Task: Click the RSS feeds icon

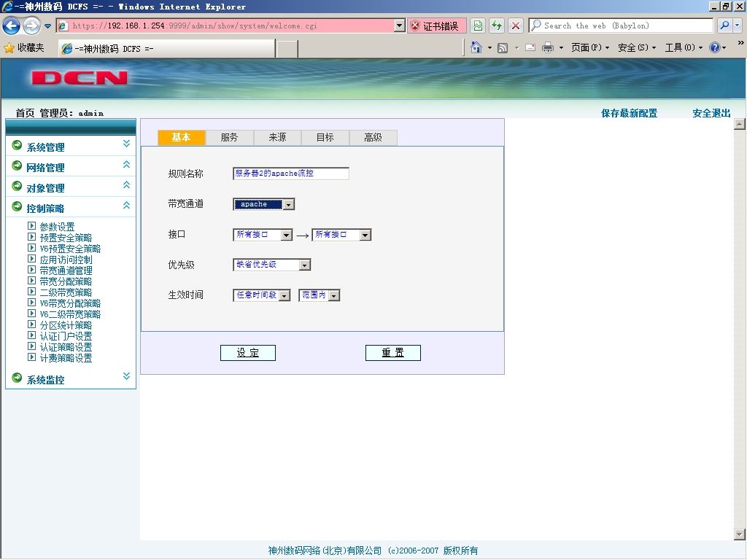Action: tap(503, 47)
